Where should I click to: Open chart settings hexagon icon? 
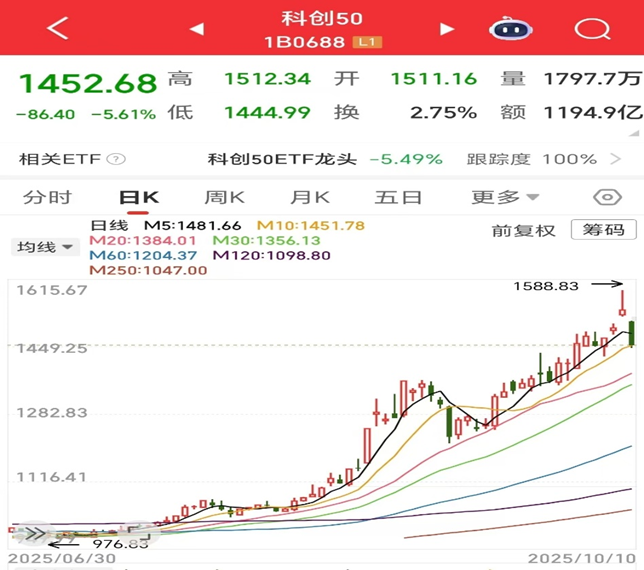tap(607, 198)
